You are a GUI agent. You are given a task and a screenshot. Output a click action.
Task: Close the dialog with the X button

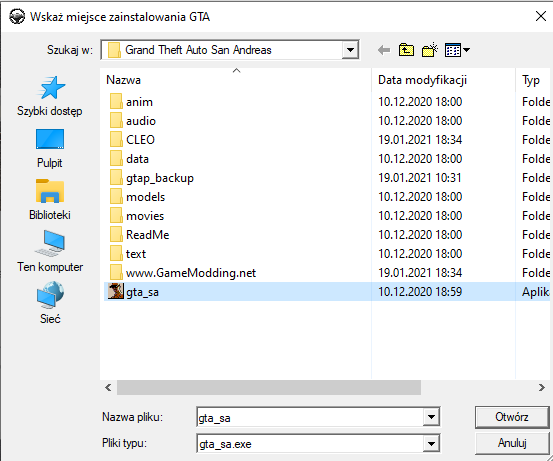click(x=541, y=16)
